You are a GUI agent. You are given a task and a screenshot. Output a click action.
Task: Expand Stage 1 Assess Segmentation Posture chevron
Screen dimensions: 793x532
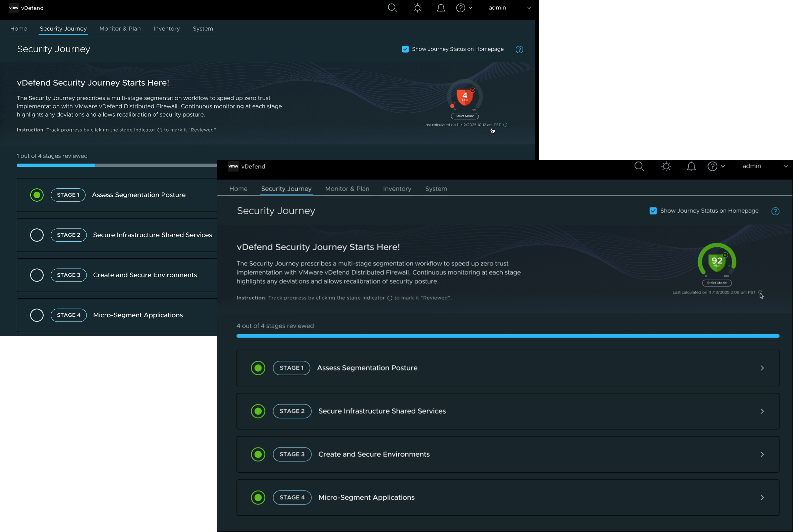(762, 368)
